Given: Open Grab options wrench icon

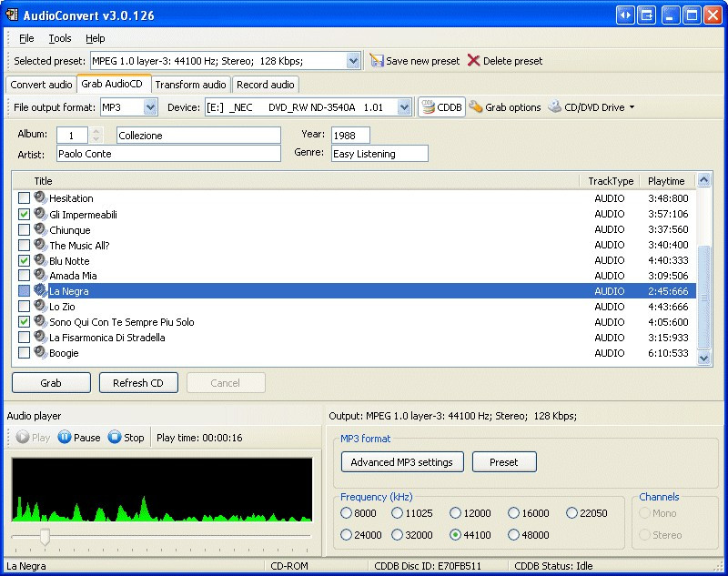Looking at the screenshot, I should coord(475,106).
